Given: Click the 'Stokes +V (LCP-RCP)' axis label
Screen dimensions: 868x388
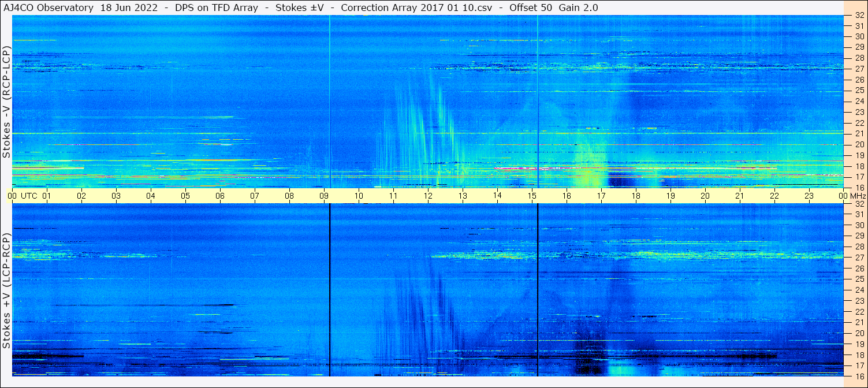Looking at the screenshot, I should [x=6, y=290].
